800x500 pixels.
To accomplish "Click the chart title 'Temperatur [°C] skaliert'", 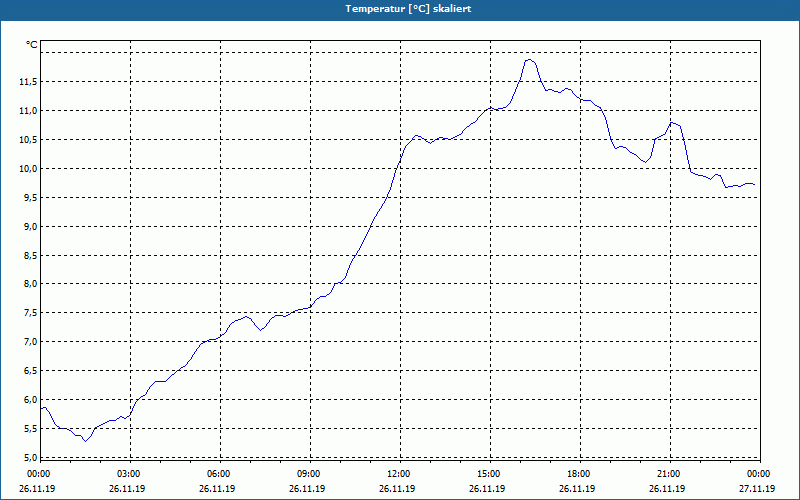I will tap(408, 9).
